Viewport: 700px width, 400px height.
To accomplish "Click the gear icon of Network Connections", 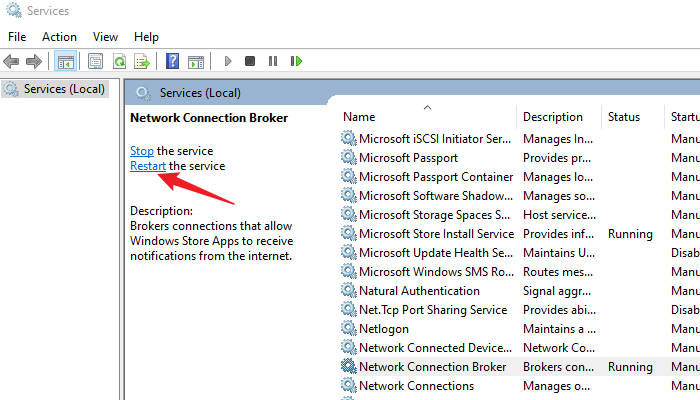I will pos(349,385).
